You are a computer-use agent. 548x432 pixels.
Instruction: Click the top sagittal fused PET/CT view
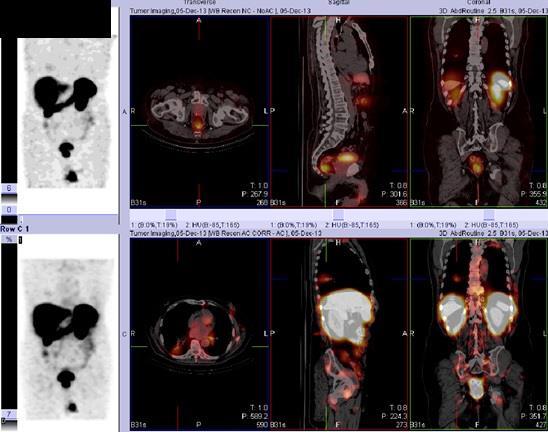pyautogui.click(x=339, y=111)
